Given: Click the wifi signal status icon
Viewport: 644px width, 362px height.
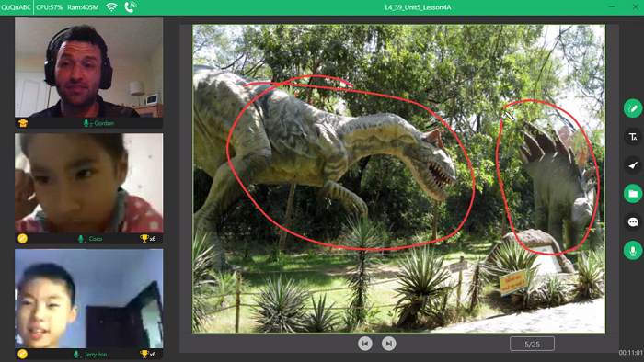Looking at the screenshot, I should pos(111,7).
